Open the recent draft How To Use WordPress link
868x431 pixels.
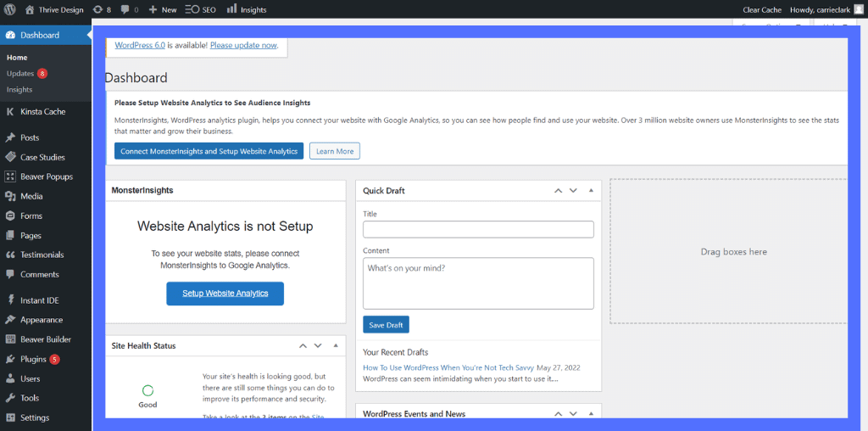coord(448,367)
